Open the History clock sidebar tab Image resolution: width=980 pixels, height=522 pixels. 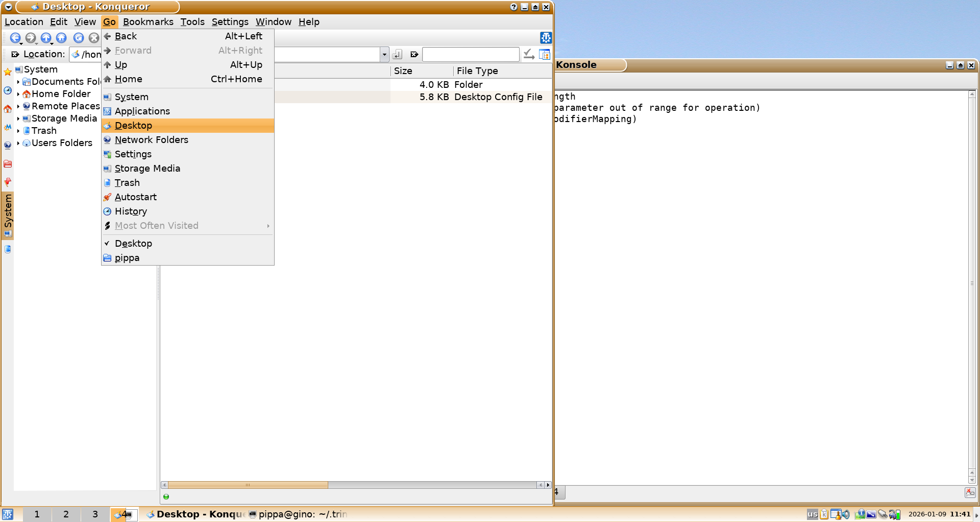point(8,90)
